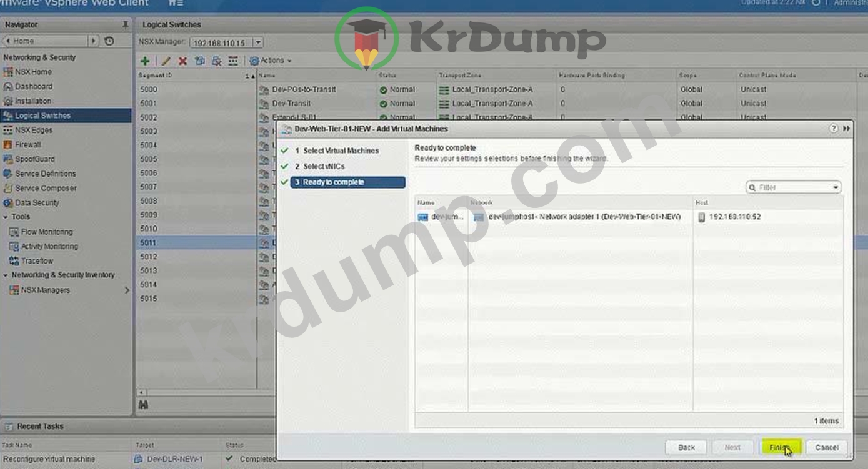Open NSX Edges in Navigator
The height and width of the screenshot is (469, 868).
tap(33, 130)
